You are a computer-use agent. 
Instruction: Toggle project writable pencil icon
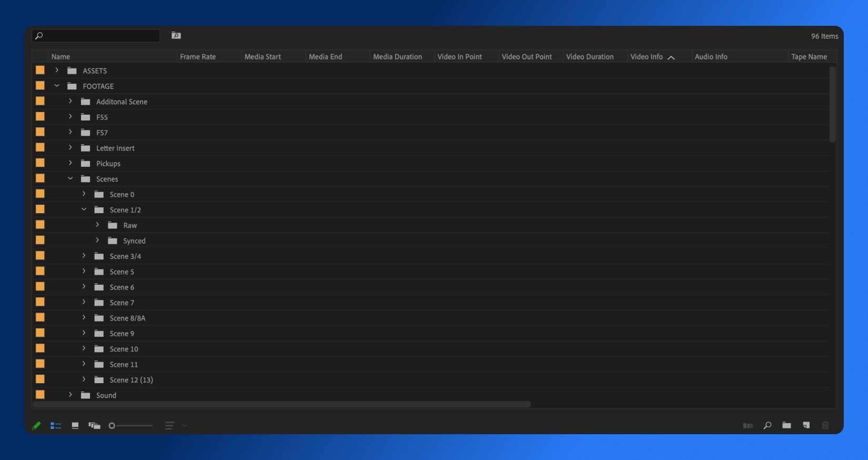[36, 426]
